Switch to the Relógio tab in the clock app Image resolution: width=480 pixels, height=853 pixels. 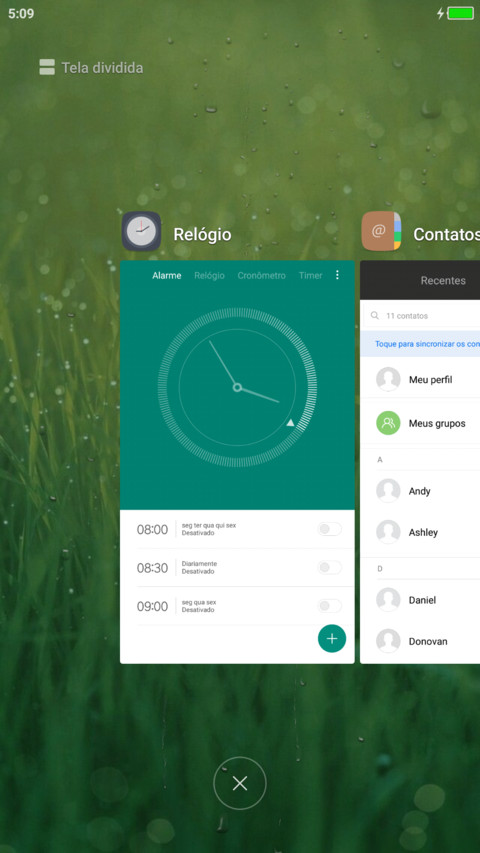[210, 275]
